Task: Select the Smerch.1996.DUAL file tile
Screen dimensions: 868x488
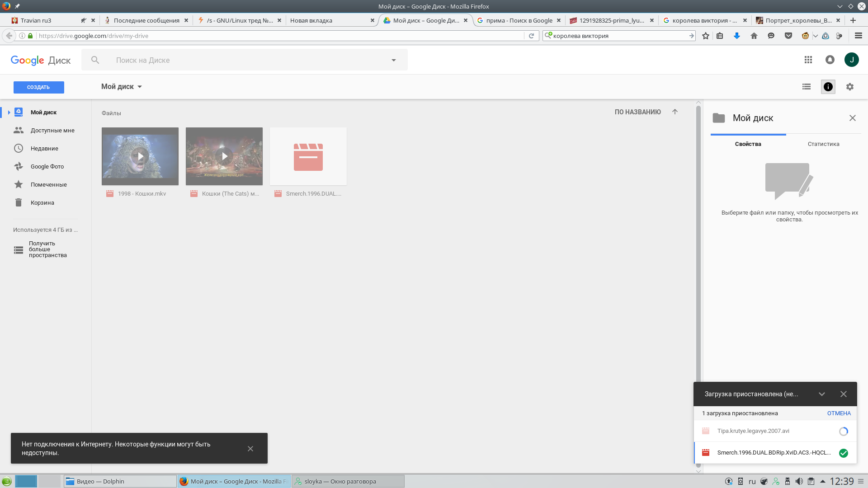Action: pos(308,156)
